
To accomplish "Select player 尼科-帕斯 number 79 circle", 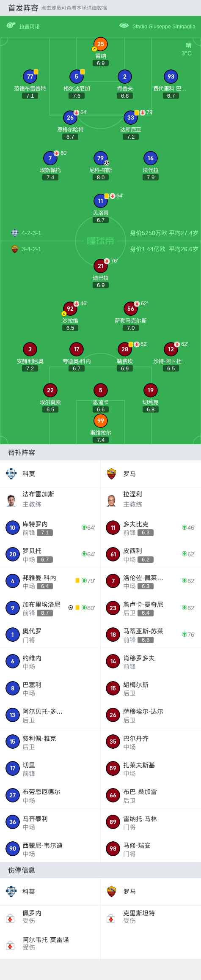I will 101,158.
